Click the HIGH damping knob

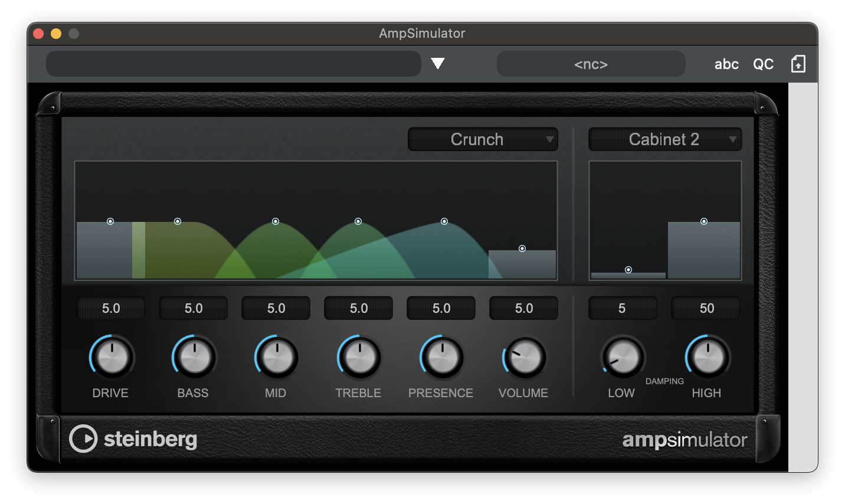(708, 358)
